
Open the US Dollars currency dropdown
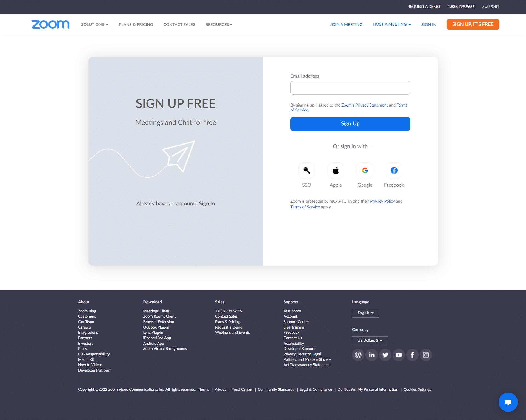[x=370, y=341]
